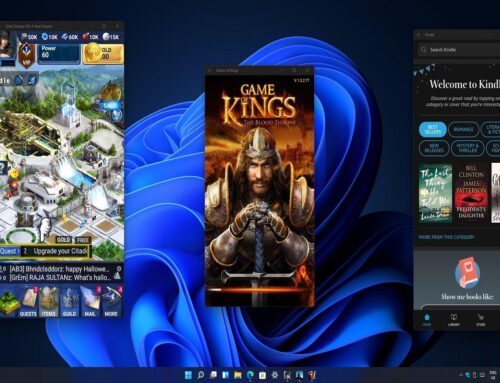500x383 pixels.
Task: Open the Windows Start menu
Action: point(188,375)
